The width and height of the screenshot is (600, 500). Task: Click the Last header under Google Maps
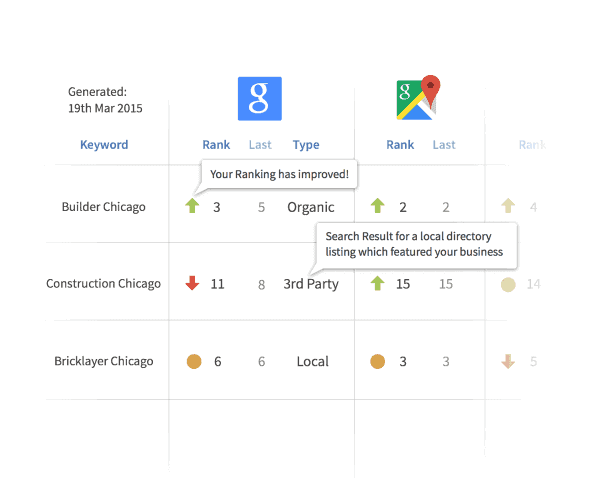pyautogui.click(x=444, y=145)
